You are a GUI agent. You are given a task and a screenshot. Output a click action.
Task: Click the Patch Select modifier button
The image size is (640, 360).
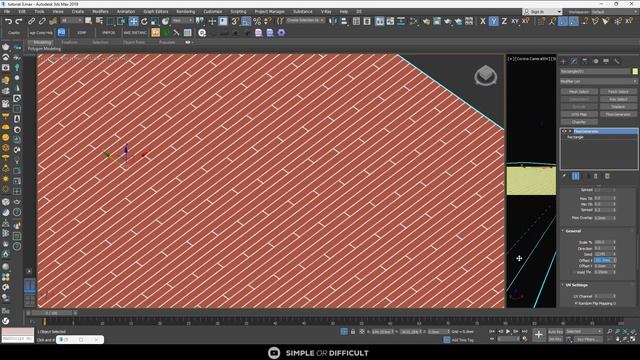click(618, 92)
